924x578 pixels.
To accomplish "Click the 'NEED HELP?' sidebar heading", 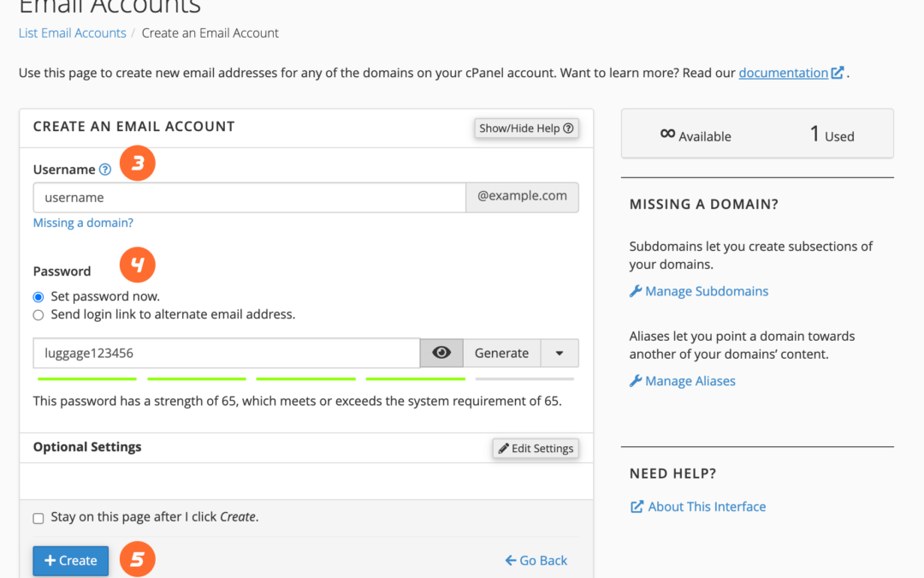I will (673, 474).
